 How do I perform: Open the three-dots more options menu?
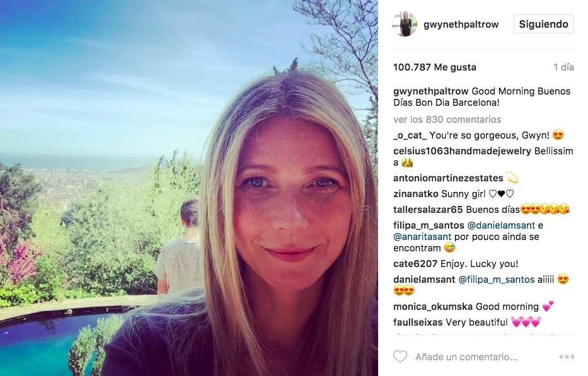tap(567, 357)
